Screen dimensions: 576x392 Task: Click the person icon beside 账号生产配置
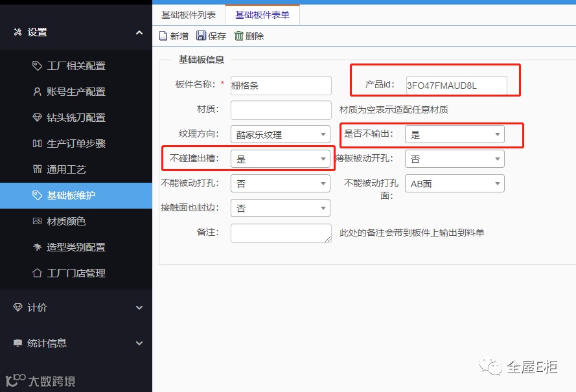click(37, 91)
